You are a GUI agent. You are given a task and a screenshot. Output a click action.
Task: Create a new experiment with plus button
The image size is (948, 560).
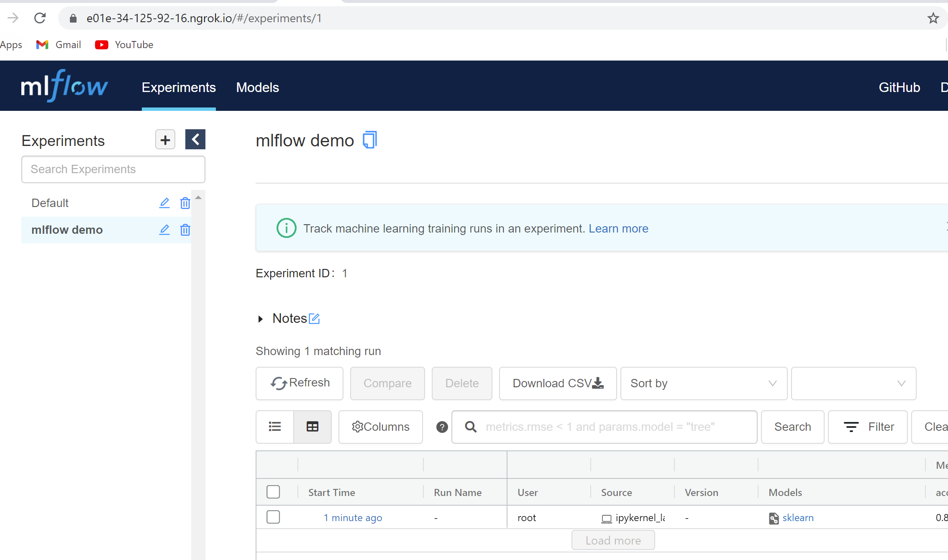click(x=165, y=140)
